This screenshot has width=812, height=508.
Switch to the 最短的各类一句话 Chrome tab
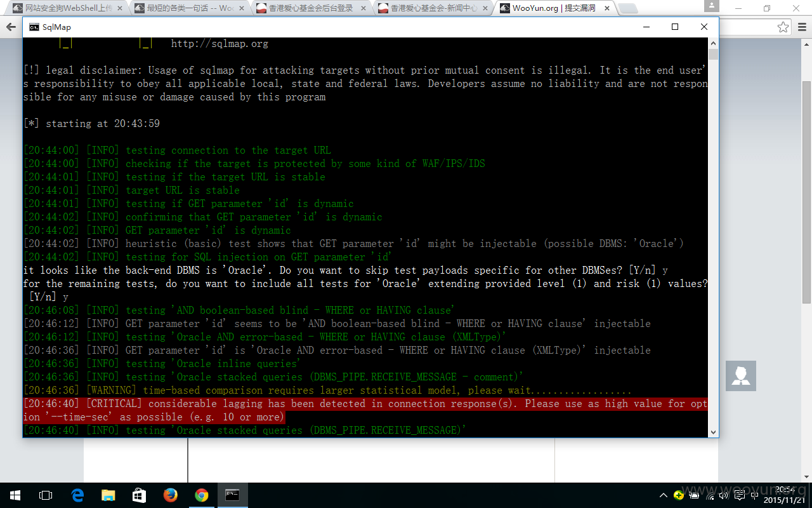[x=188, y=8]
